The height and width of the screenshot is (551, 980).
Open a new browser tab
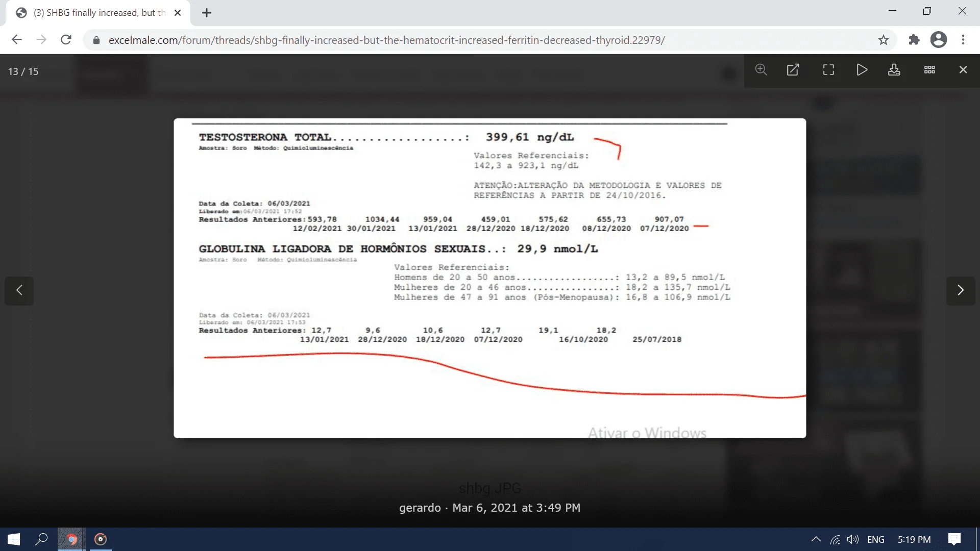coord(207,13)
